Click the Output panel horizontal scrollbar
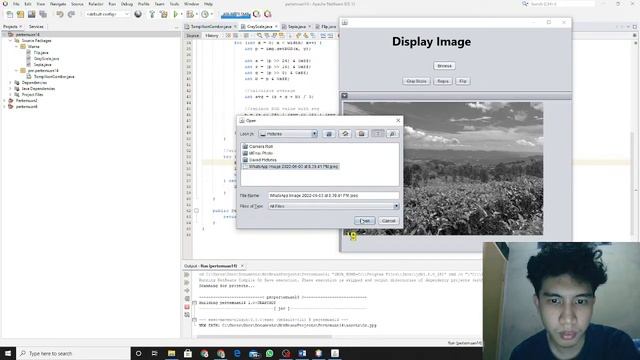The height and width of the screenshot is (360, 640). click(x=264, y=337)
